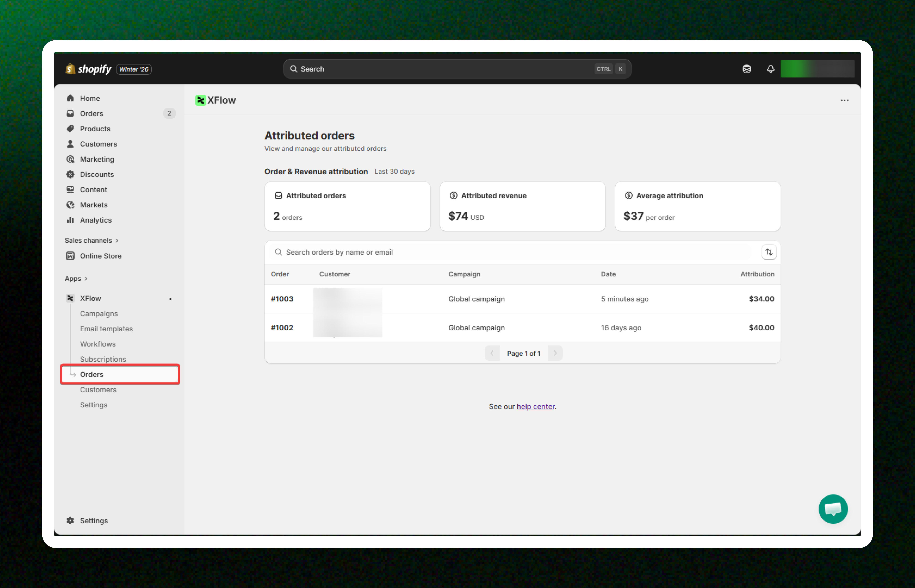This screenshot has height=588, width=915.
Task: Open store Settings gear in sidebar
Action: (x=94, y=520)
